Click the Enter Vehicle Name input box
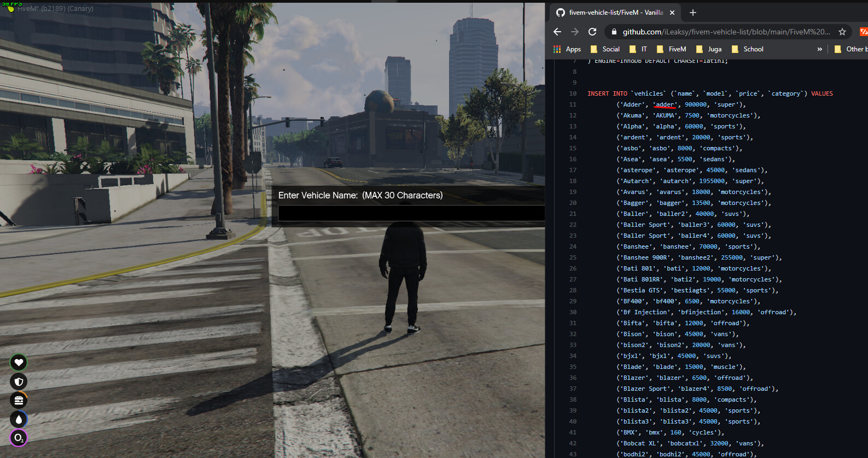The height and width of the screenshot is (458, 868). (411, 213)
